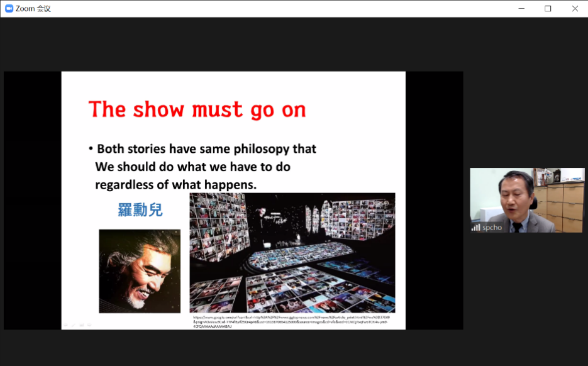Maximize the Zoom meeting window
This screenshot has height=366, width=588.
coord(548,8)
